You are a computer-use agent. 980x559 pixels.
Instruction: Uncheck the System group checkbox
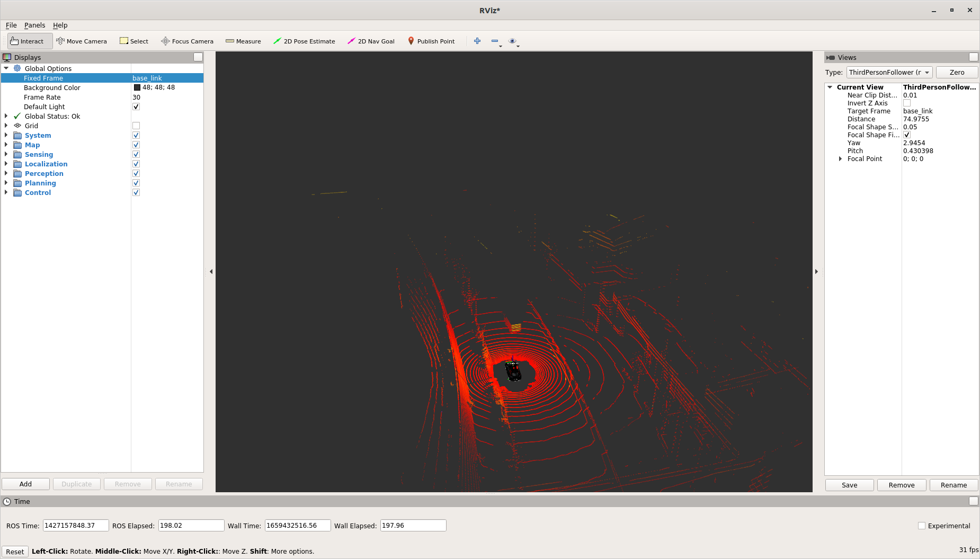136,135
